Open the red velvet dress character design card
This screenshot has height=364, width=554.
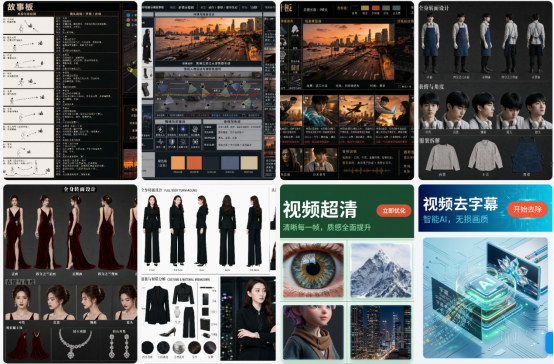click(x=70, y=274)
